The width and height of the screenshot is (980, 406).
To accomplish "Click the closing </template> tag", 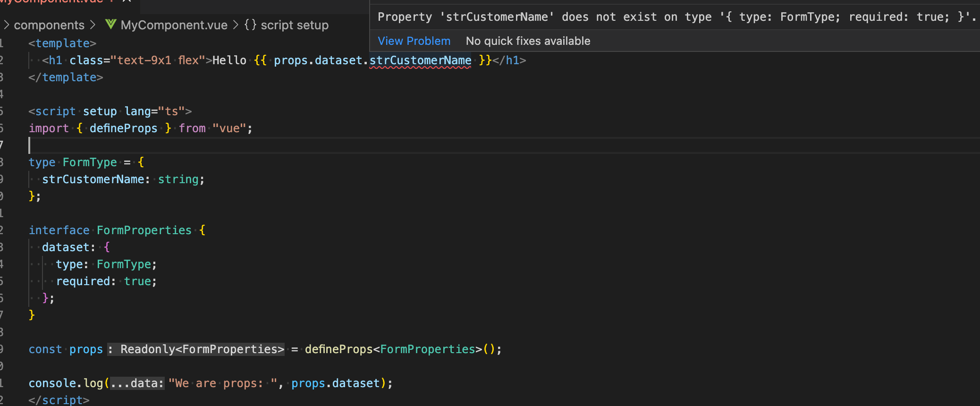I will point(66,77).
